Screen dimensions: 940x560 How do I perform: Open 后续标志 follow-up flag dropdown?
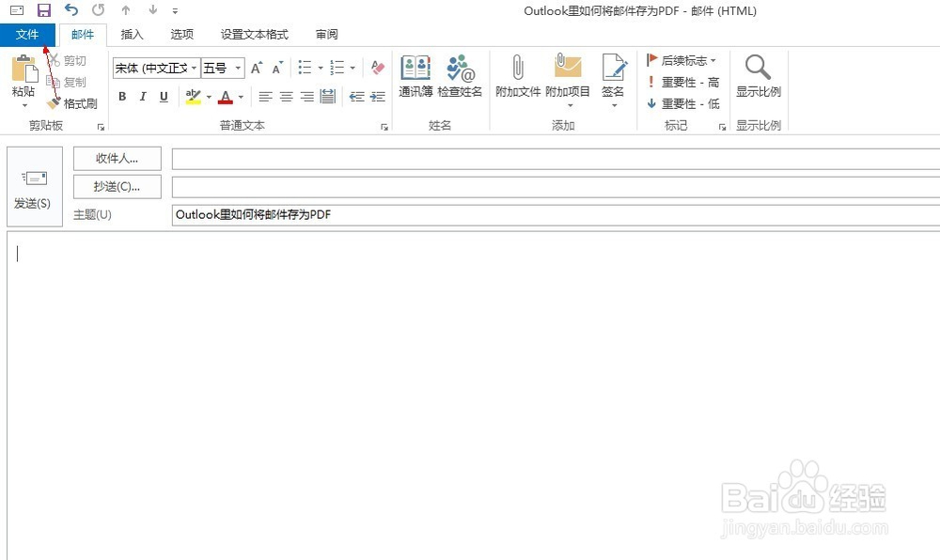click(x=681, y=60)
